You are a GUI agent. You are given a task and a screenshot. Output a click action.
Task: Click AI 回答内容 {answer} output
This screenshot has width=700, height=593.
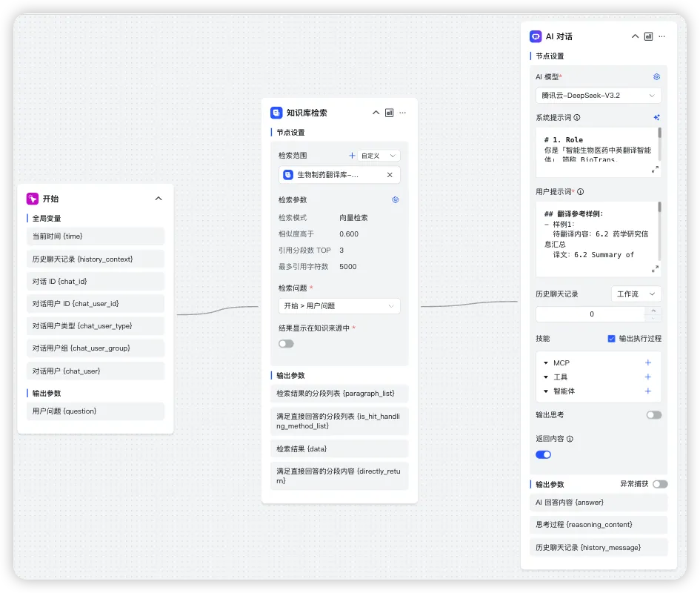(x=599, y=503)
